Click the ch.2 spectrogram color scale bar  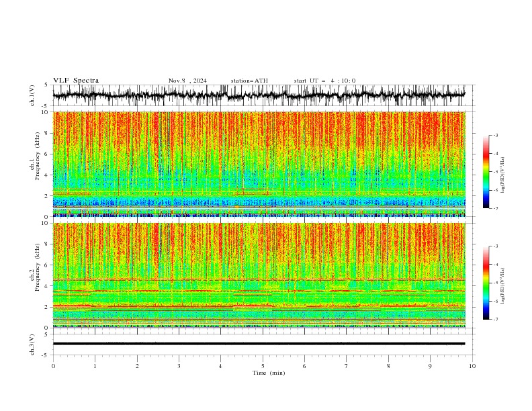486,283
